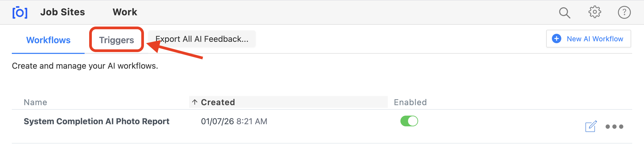Viewport: 644px width, 147px height.
Task: Click the 01/07/26 8:21 AM created date
Action: (x=234, y=121)
